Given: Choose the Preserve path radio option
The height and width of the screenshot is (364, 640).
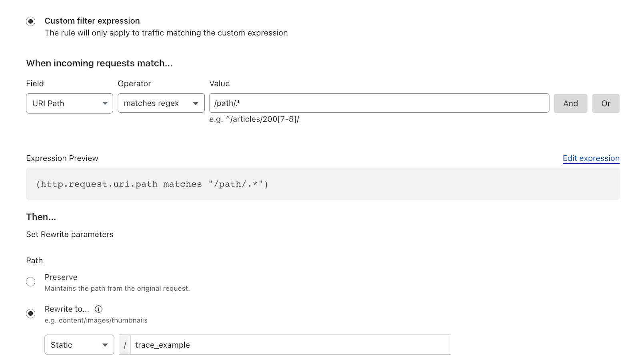Looking at the screenshot, I should coord(31,282).
